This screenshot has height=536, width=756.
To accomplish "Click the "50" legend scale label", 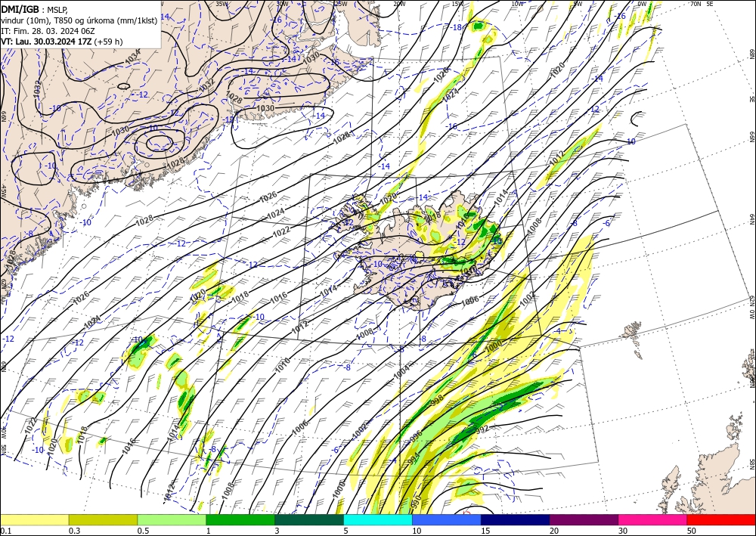I will click(x=691, y=531).
